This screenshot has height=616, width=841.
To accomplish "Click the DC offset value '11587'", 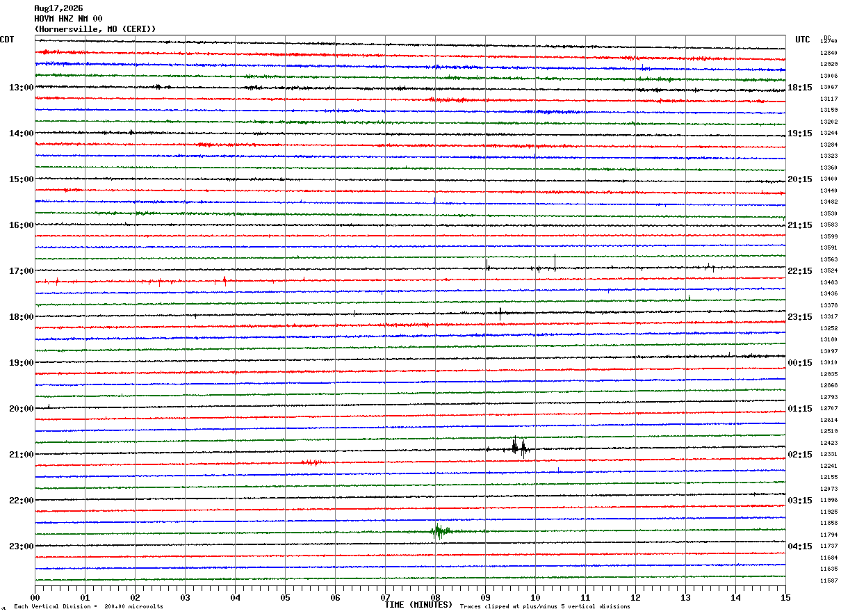I will tap(828, 581).
